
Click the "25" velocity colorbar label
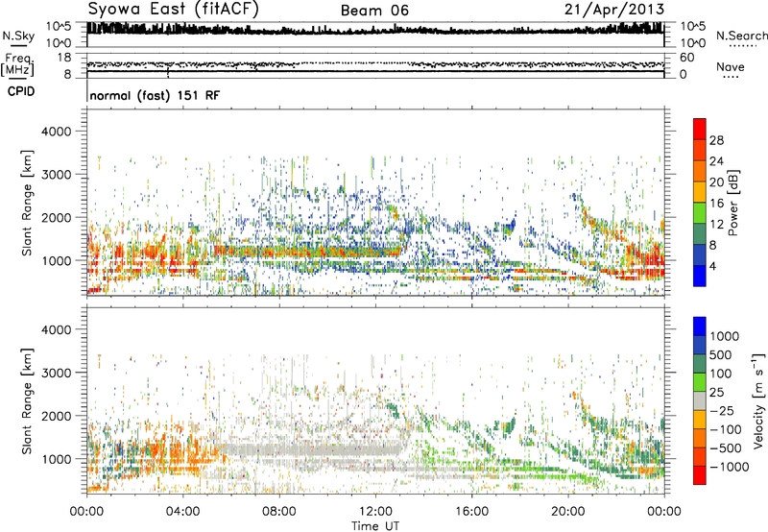point(716,393)
